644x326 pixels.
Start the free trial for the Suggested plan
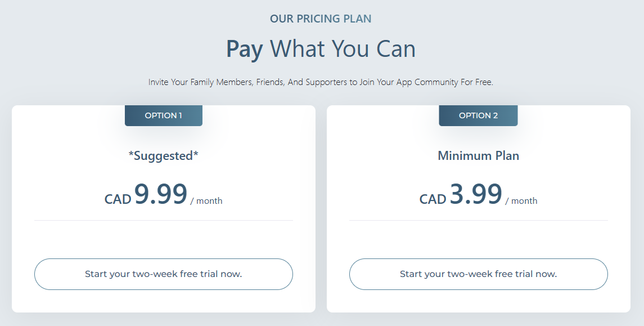[163, 274]
